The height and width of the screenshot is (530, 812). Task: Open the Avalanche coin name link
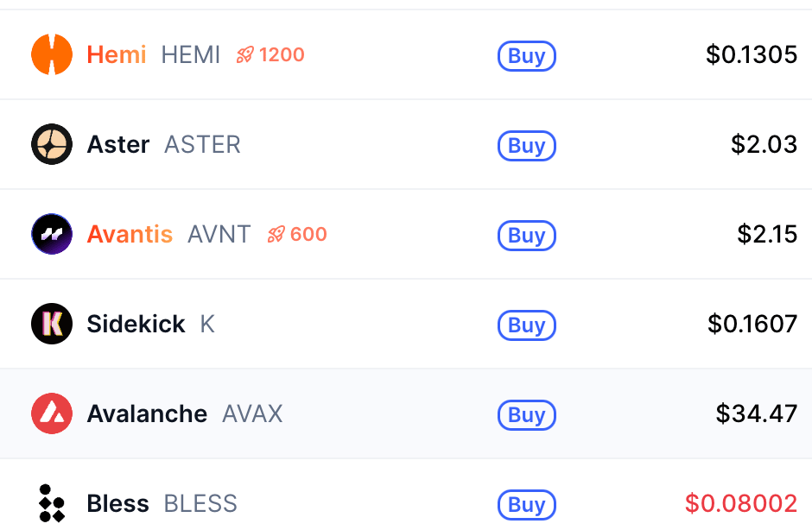pos(147,413)
